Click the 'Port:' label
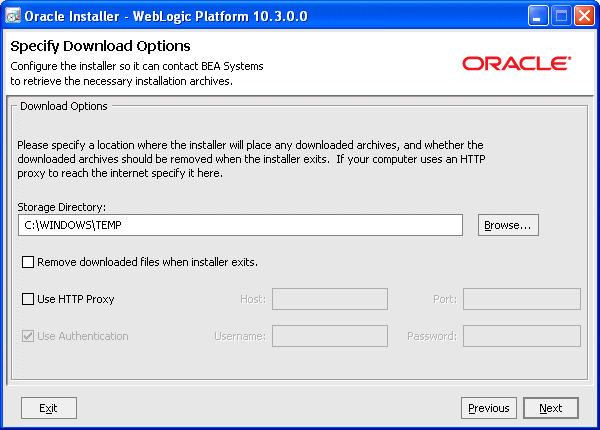 [445, 299]
